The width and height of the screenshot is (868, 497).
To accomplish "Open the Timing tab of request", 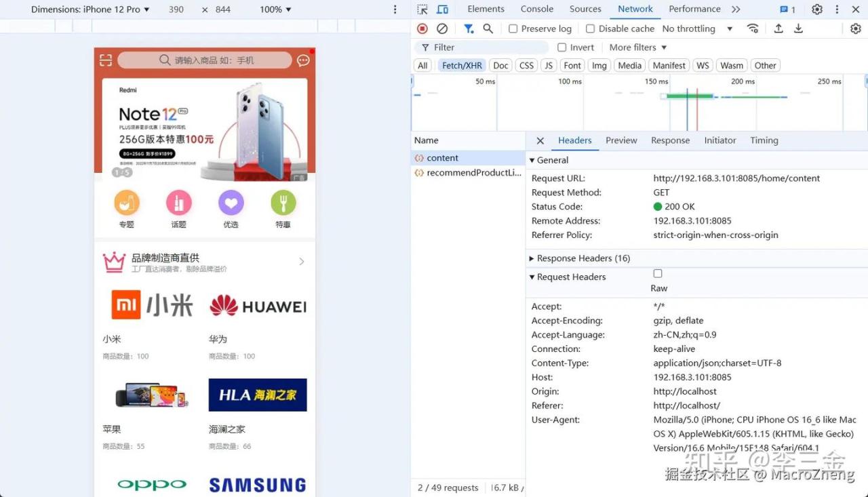I will [x=764, y=140].
